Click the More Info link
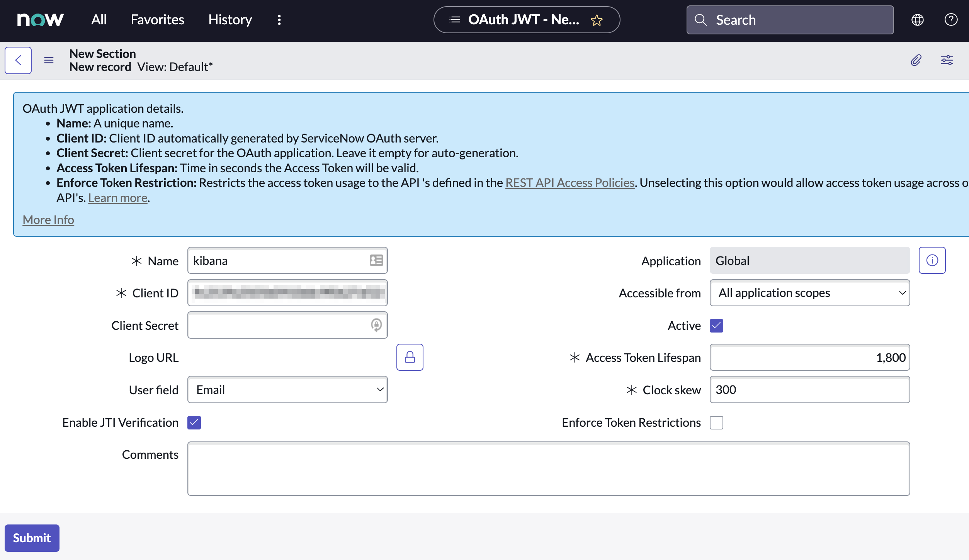The height and width of the screenshot is (560, 969). [x=48, y=219]
